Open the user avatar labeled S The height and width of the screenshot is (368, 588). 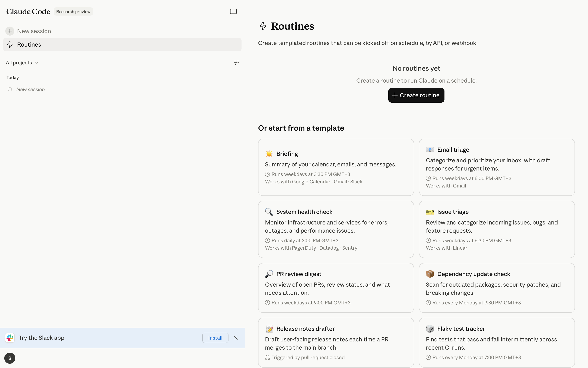click(10, 358)
